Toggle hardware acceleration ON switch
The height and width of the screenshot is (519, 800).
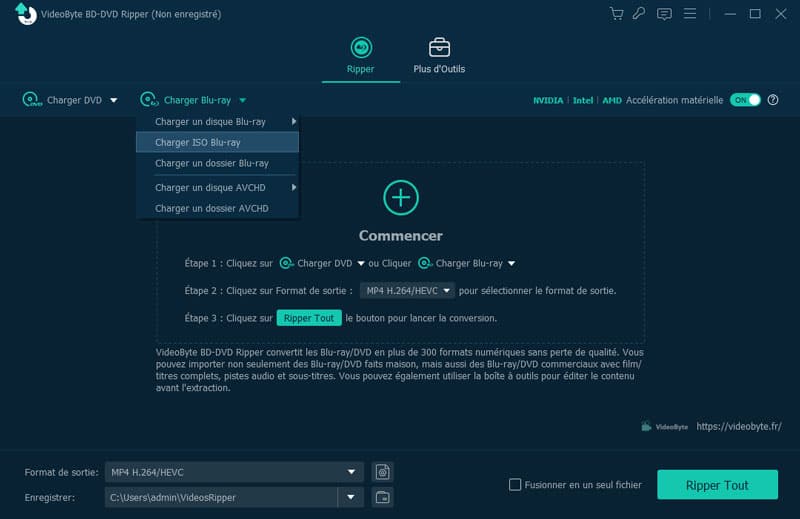coord(745,100)
